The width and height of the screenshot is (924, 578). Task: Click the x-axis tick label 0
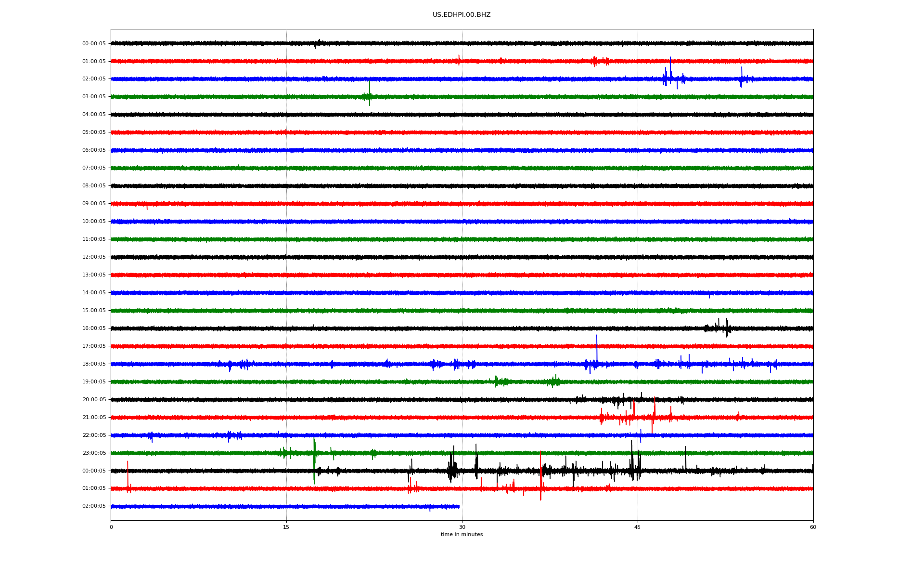coord(111,527)
